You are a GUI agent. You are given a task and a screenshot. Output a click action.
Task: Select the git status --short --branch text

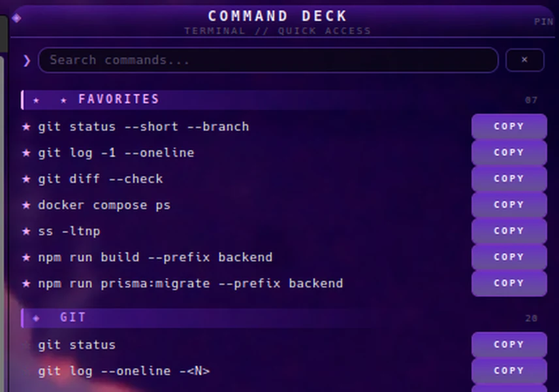coord(144,127)
